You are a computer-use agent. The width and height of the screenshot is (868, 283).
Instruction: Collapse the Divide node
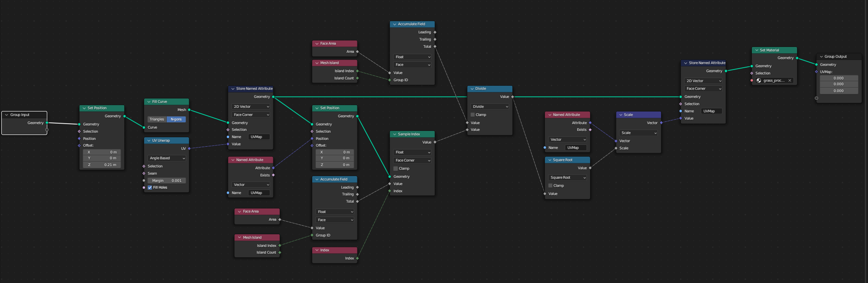click(x=472, y=88)
